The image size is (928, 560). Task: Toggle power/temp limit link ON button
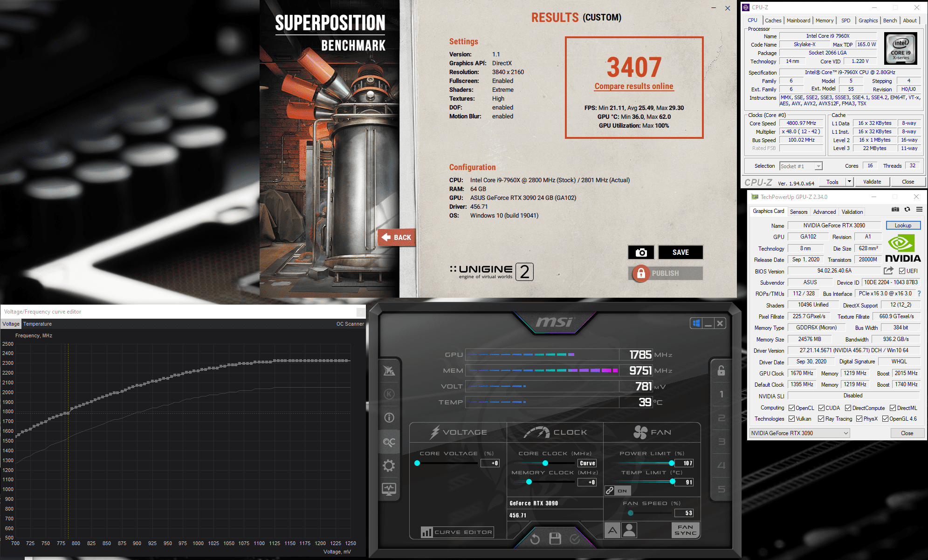(618, 491)
